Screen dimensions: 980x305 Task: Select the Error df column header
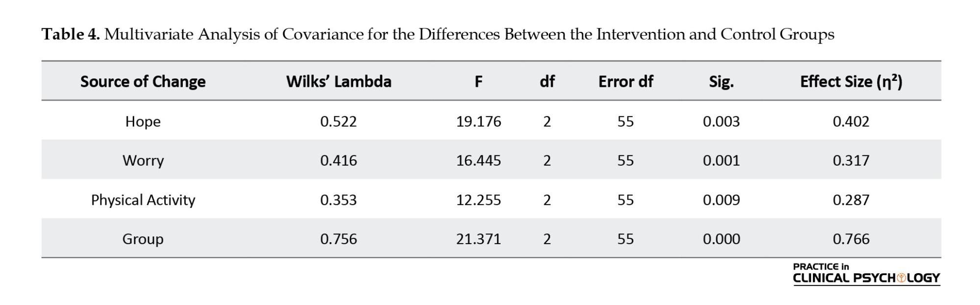coord(625,81)
